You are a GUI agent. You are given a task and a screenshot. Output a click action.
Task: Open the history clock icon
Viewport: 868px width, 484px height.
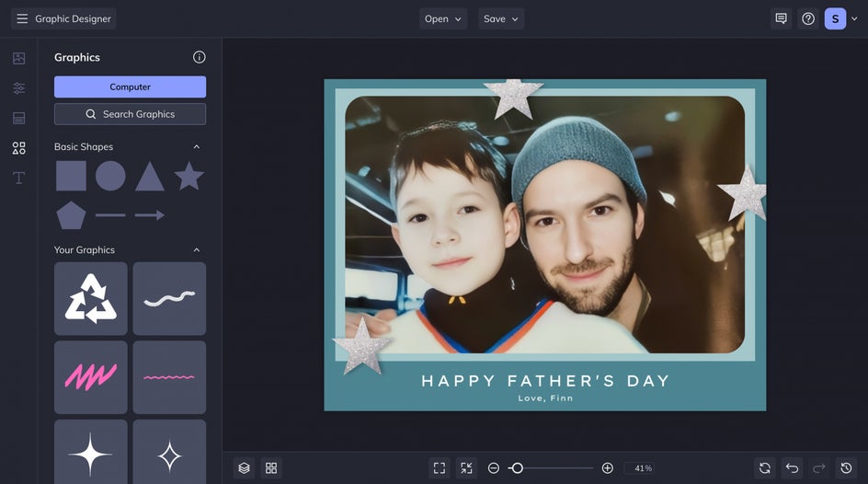click(x=847, y=468)
